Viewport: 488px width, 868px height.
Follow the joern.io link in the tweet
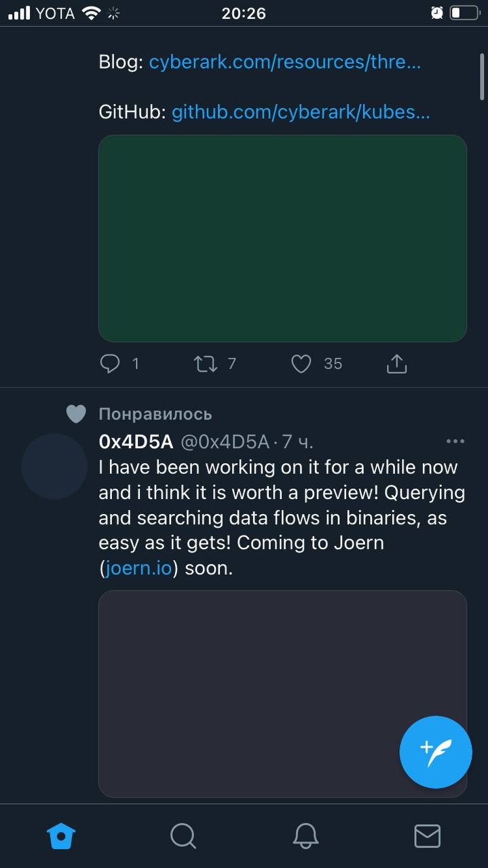click(138, 568)
